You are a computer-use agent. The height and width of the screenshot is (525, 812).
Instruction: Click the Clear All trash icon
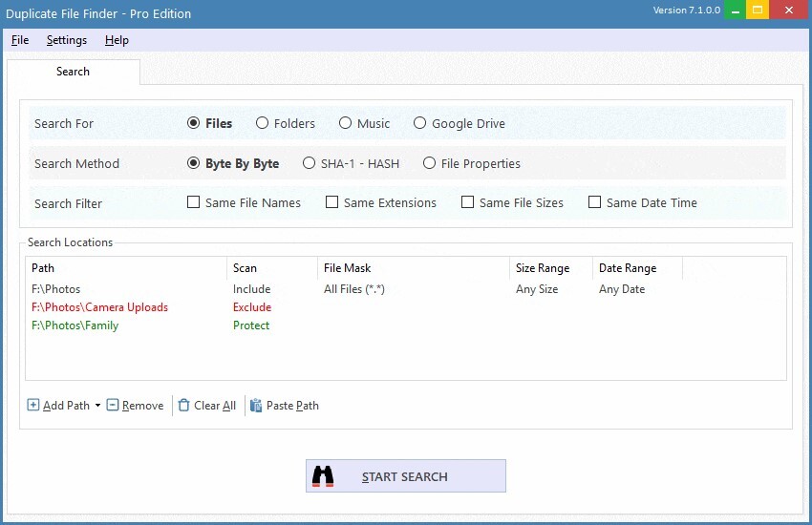coord(183,406)
